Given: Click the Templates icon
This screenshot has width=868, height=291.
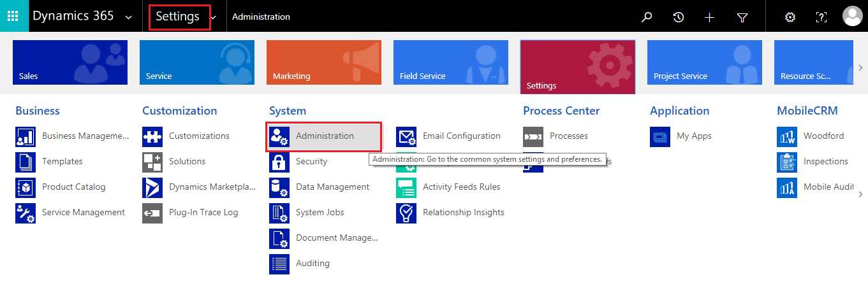Looking at the screenshot, I should click(26, 162).
